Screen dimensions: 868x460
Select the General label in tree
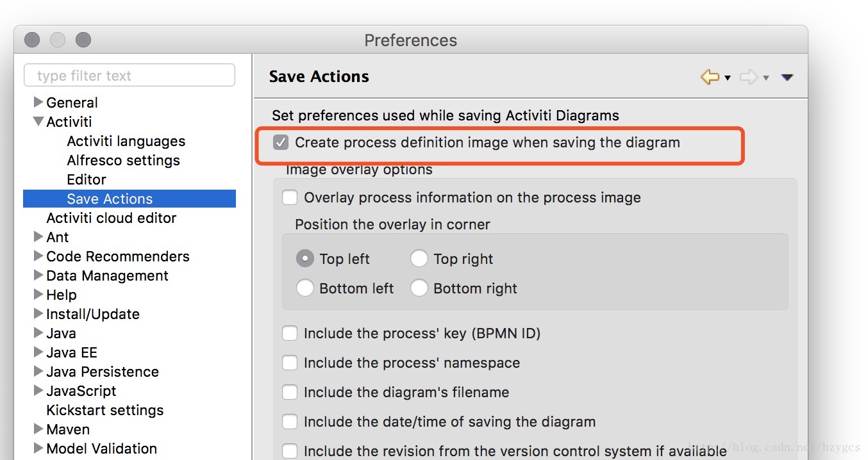point(72,103)
